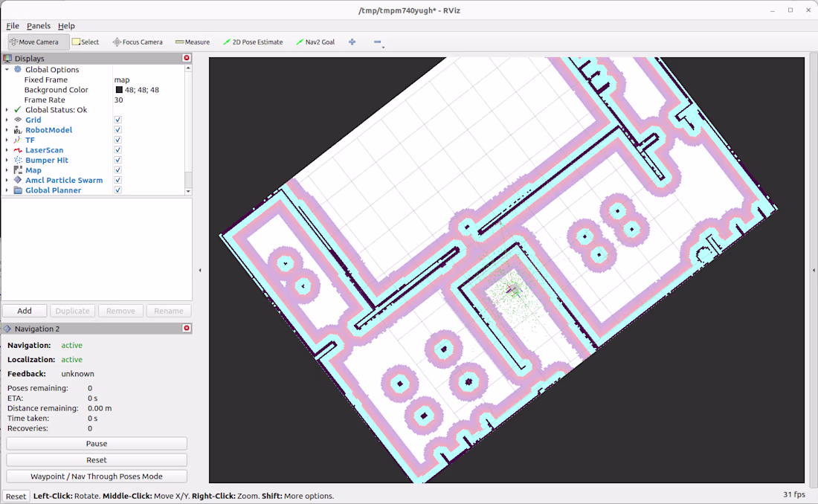Open the File menu
The height and width of the screenshot is (504, 818).
coord(13,26)
